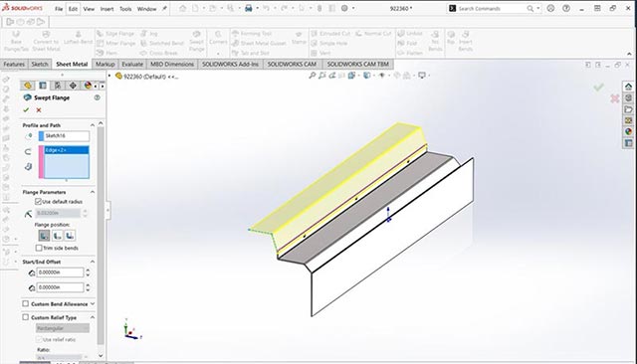This screenshot has width=637, height=364.
Task: Open Search Commands dropdown arrow
Action: coord(538,9)
